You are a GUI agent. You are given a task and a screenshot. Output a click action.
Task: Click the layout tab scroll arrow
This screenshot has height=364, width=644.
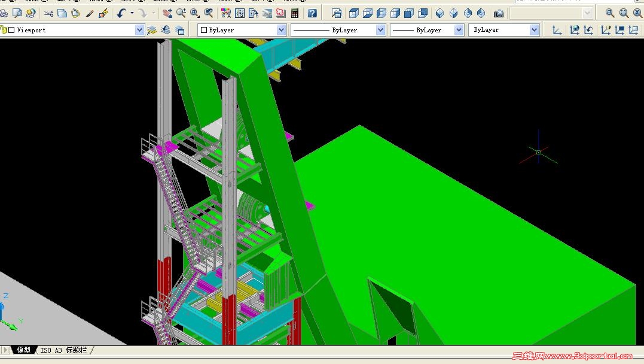coord(6,350)
